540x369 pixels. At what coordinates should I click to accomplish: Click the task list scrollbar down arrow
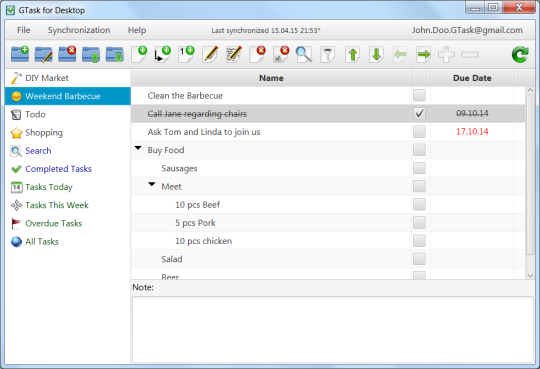tap(530, 275)
